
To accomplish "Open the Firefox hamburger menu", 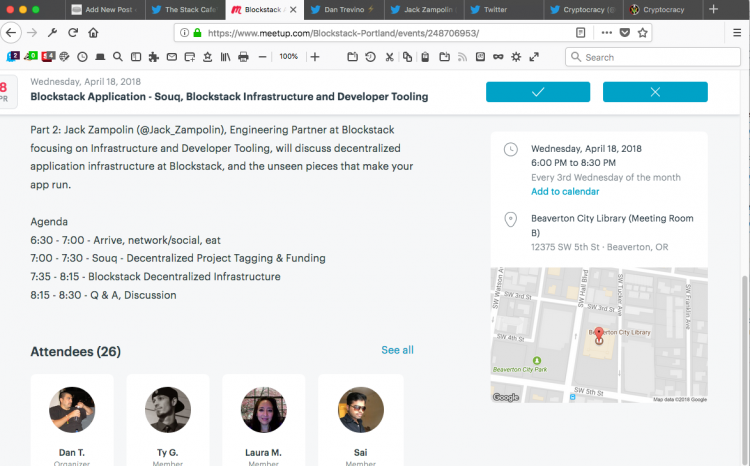I will 737,33.
